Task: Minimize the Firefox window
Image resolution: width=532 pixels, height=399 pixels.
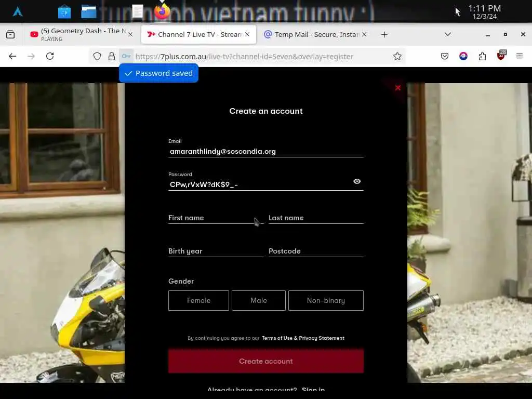Action: pos(487,34)
